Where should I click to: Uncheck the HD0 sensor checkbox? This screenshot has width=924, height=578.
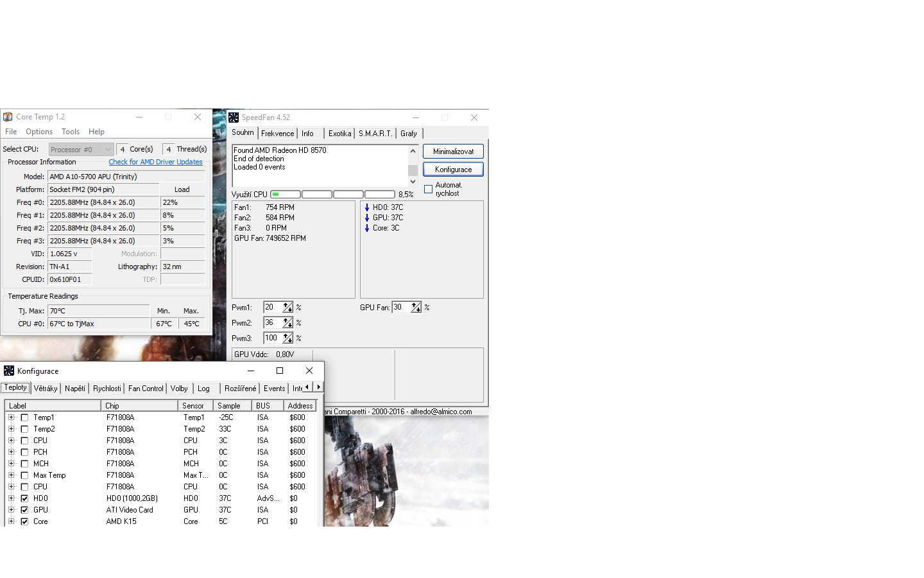[x=24, y=498]
